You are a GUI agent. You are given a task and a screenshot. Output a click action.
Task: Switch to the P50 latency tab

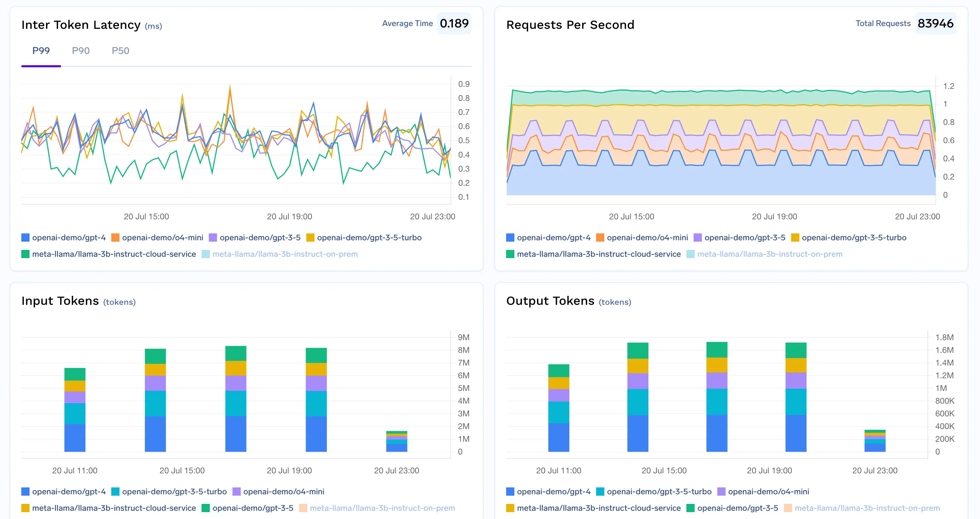click(x=121, y=50)
